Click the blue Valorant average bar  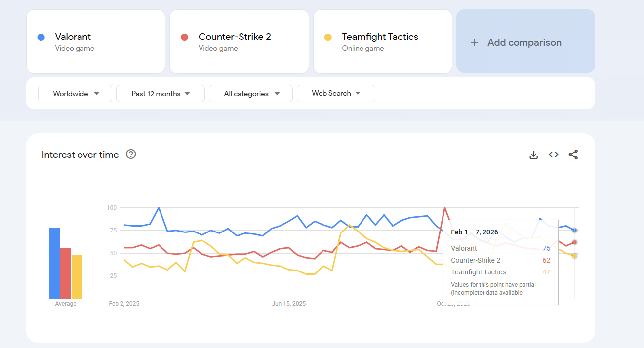[54, 263]
